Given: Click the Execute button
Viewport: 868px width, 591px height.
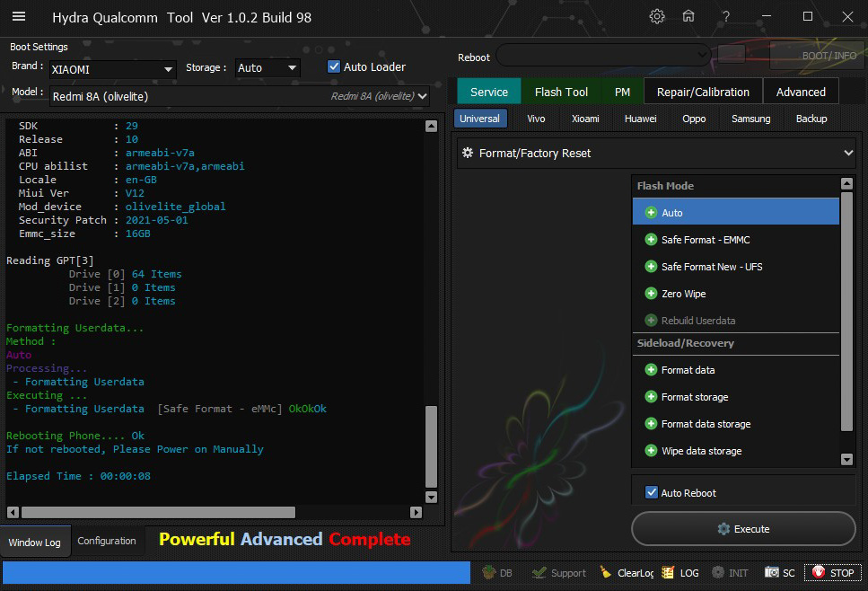Looking at the screenshot, I should pos(743,528).
